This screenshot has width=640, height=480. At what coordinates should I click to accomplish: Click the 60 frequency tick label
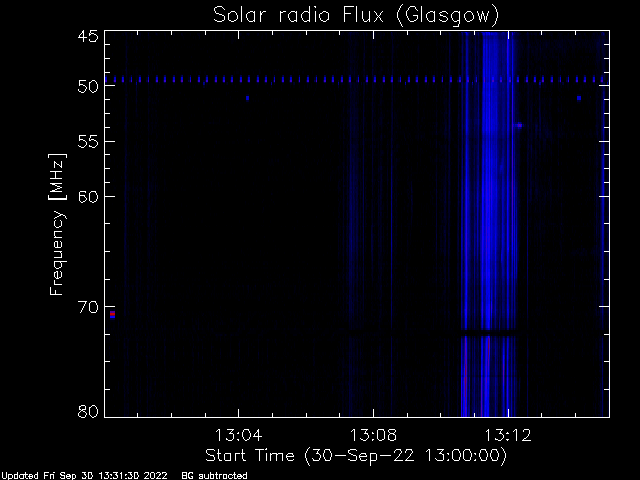coord(88,196)
